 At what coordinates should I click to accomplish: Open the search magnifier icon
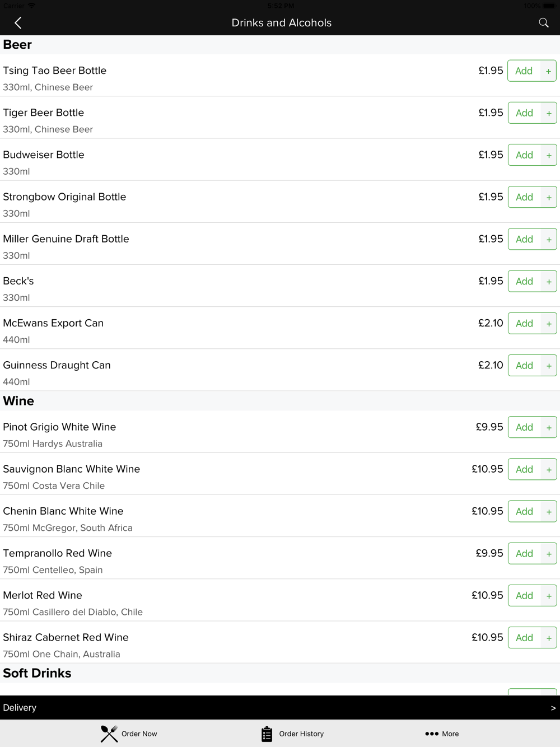point(543,23)
